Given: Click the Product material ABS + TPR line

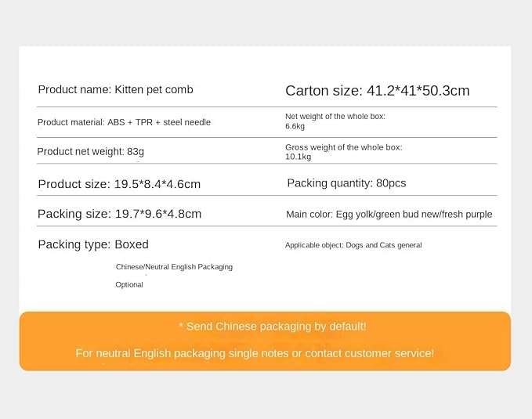Looking at the screenshot, I should click(x=124, y=122).
